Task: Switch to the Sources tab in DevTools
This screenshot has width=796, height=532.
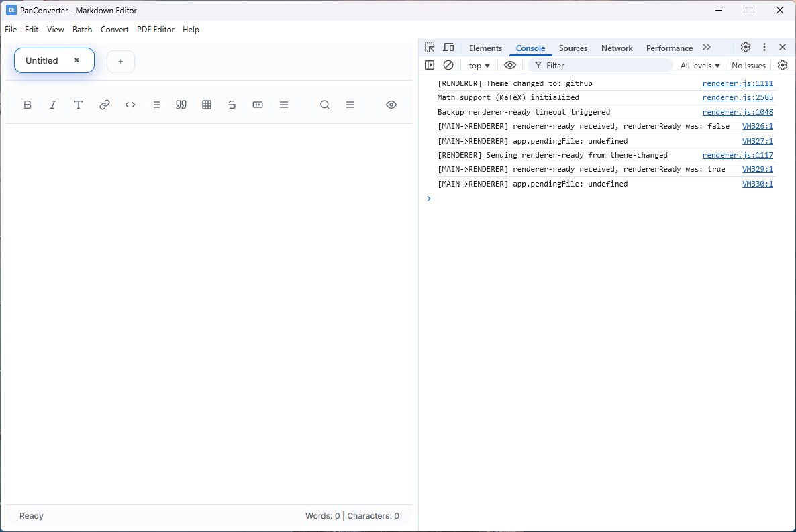Action: [x=573, y=48]
